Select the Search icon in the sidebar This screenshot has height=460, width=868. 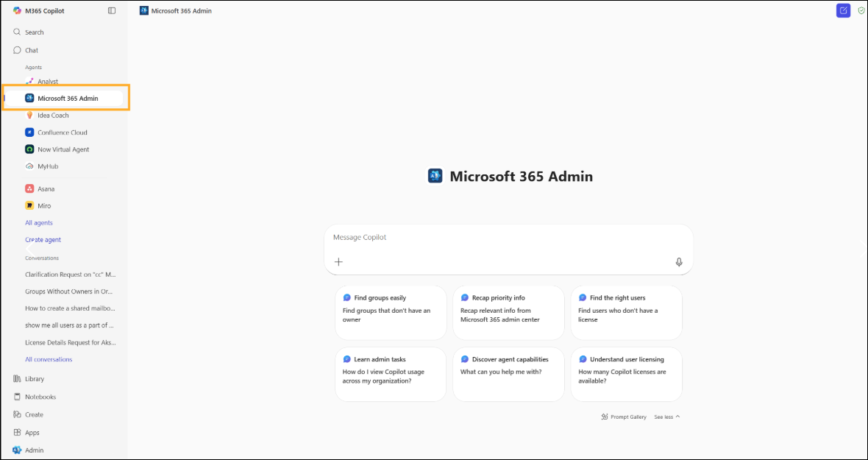tap(29, 32)
